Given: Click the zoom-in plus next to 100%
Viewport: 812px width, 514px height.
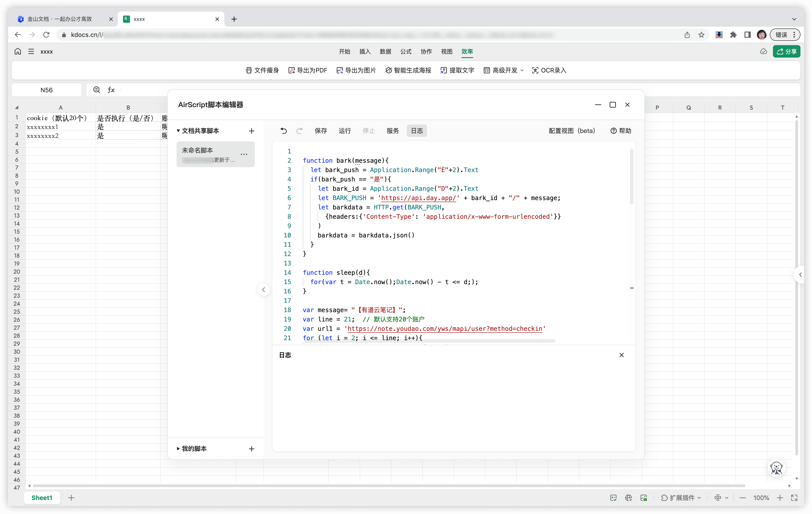Looking at the screenshot, I should 780,498.
